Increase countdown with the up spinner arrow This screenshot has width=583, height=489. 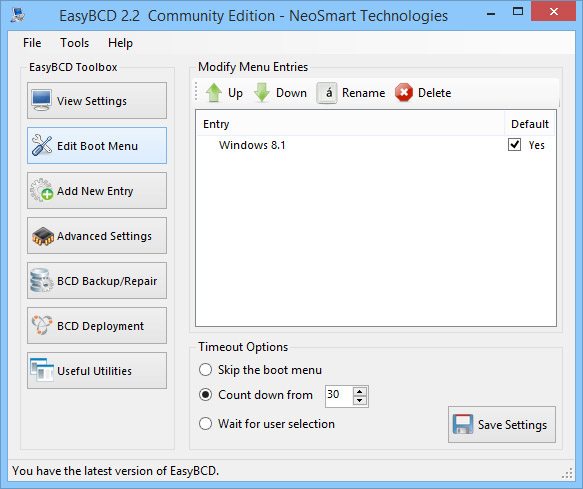tap(360, 392)
